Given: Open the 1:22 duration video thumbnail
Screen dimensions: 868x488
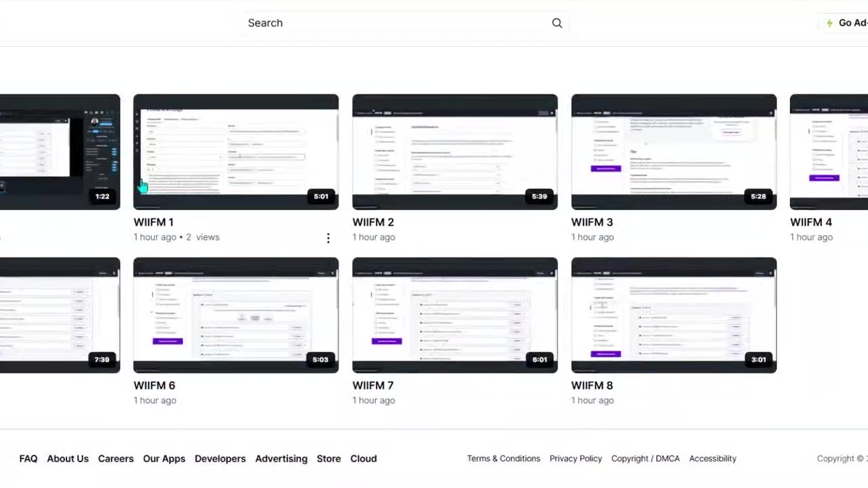Looking at the screenshot, I should [x=60, y=152].
